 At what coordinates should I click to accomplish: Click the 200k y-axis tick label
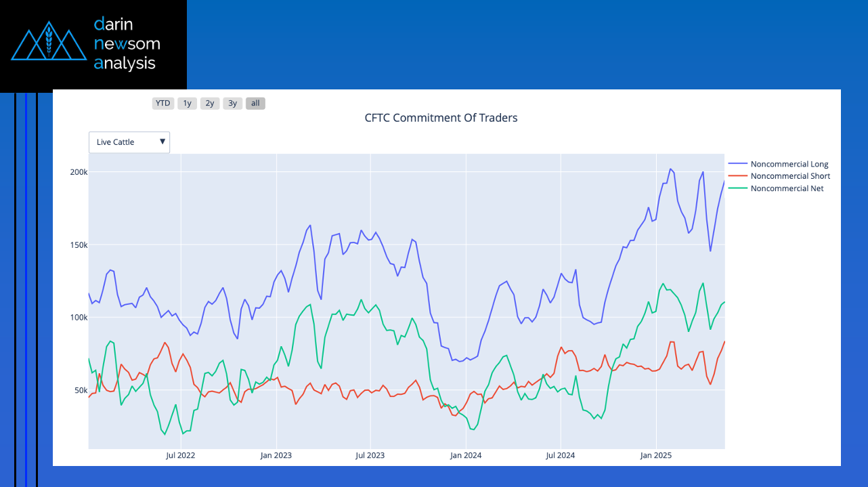(79, 172)
